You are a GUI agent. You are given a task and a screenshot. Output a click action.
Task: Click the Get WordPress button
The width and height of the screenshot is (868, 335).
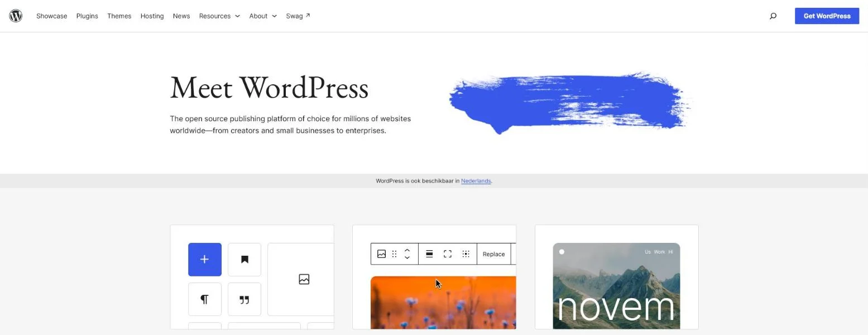coord(827,16)
